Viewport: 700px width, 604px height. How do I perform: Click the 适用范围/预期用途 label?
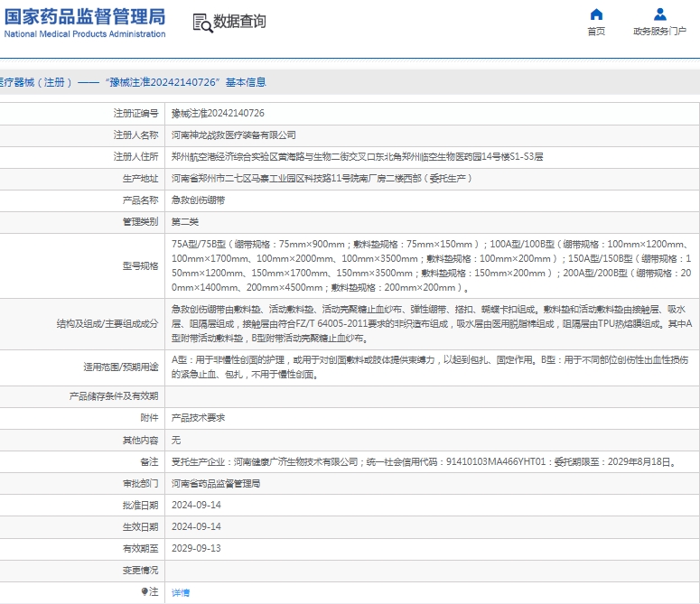coord(120,367)
